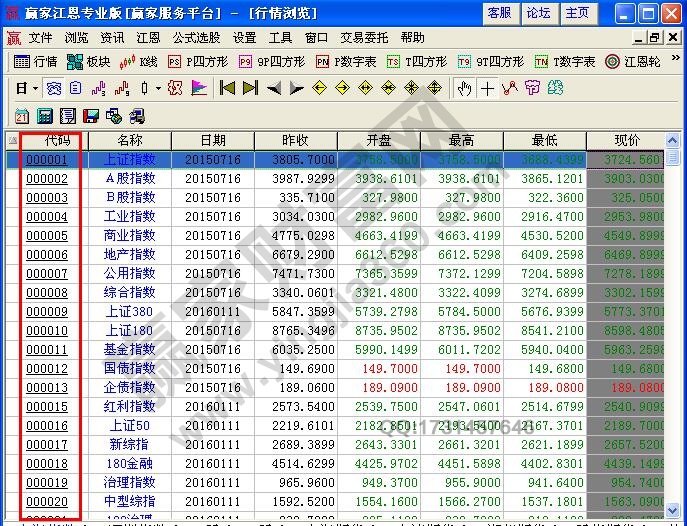The height and width of the screenshot is (526, 687).
Task: Click the floppy disk save icon
Action: coord(91,116)
